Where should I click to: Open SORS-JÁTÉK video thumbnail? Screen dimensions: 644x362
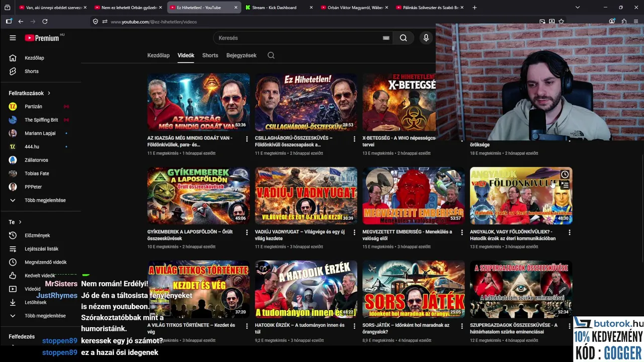click(x=414, y=289)
